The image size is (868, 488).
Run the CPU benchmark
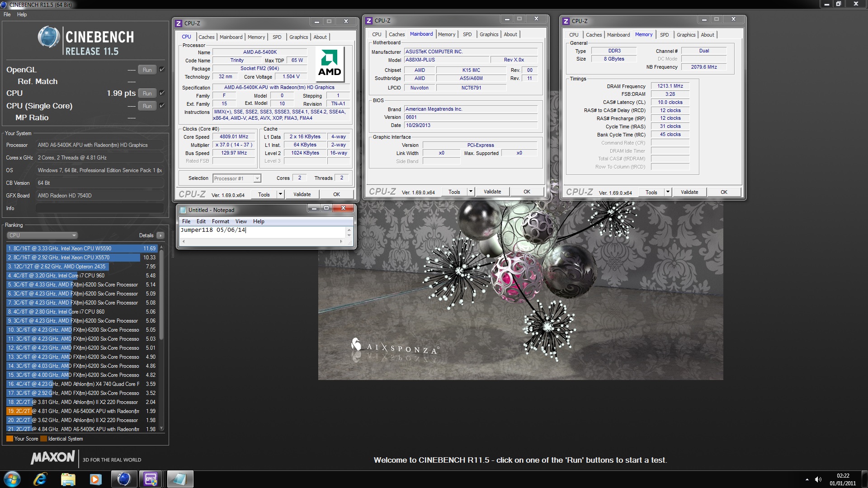147,93
